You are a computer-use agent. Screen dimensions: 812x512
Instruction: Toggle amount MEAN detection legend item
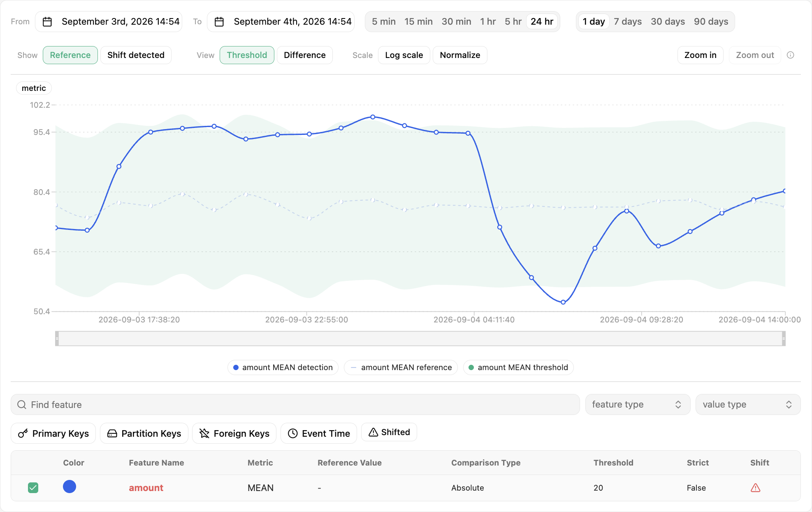283,367
